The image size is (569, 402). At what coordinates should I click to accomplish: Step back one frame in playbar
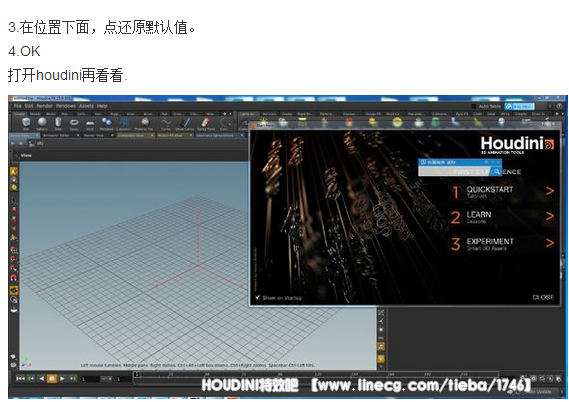(31, 378)
